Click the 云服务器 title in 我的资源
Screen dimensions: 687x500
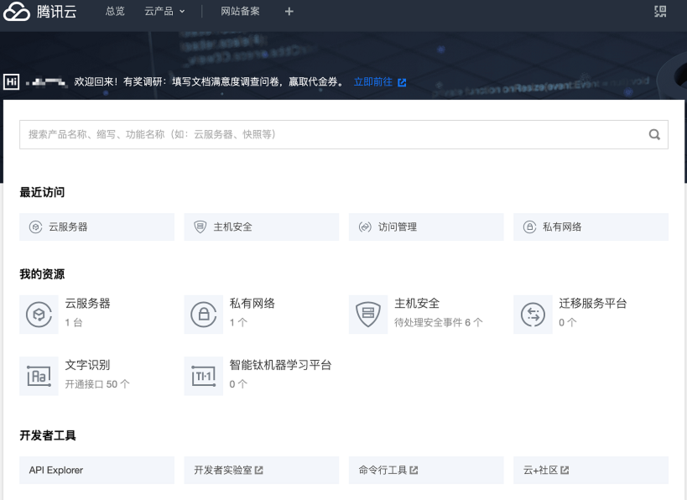88,303
